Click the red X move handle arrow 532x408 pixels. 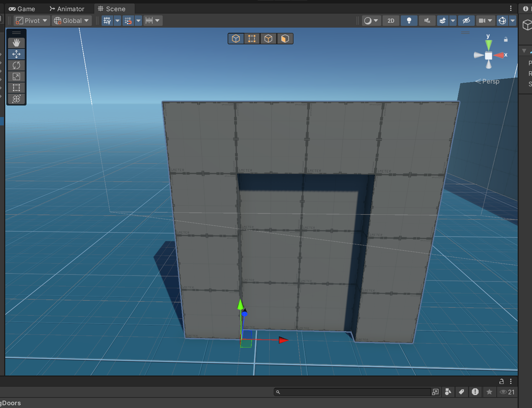283,340
